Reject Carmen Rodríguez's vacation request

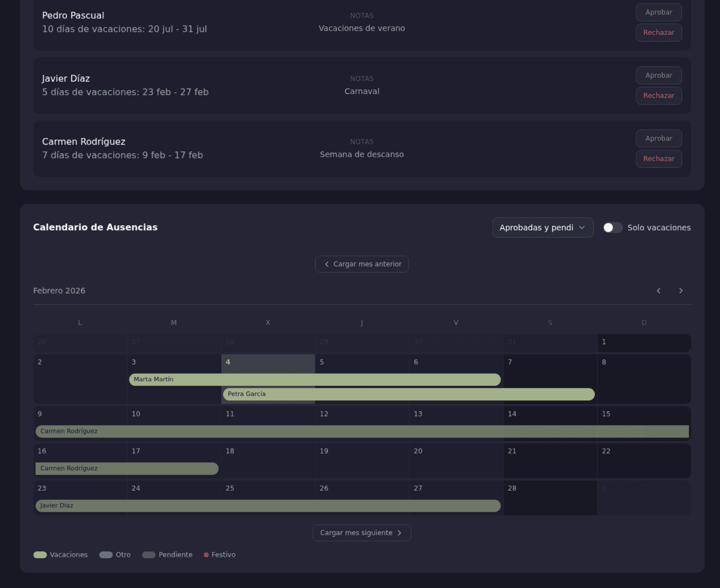(x=658, y=159)
